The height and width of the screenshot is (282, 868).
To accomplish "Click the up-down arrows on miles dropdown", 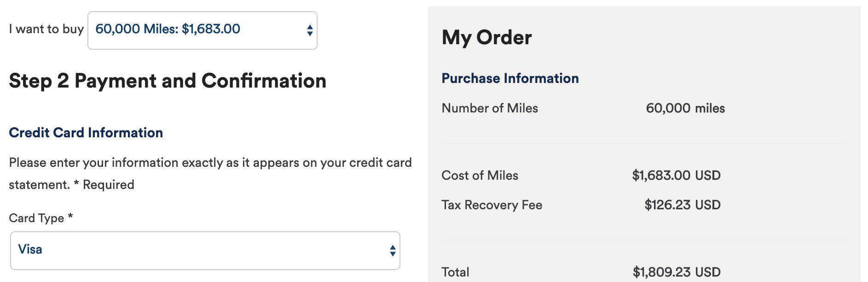I will point(310,29).
